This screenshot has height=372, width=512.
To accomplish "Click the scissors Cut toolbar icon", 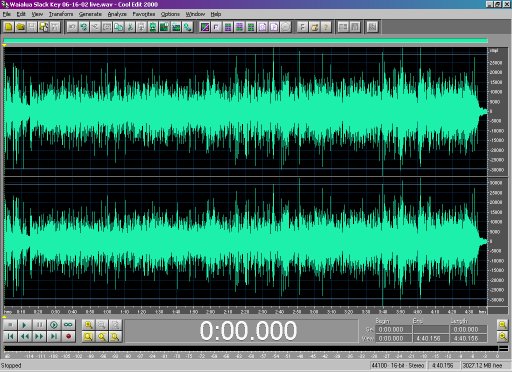I will click(130, 27).
